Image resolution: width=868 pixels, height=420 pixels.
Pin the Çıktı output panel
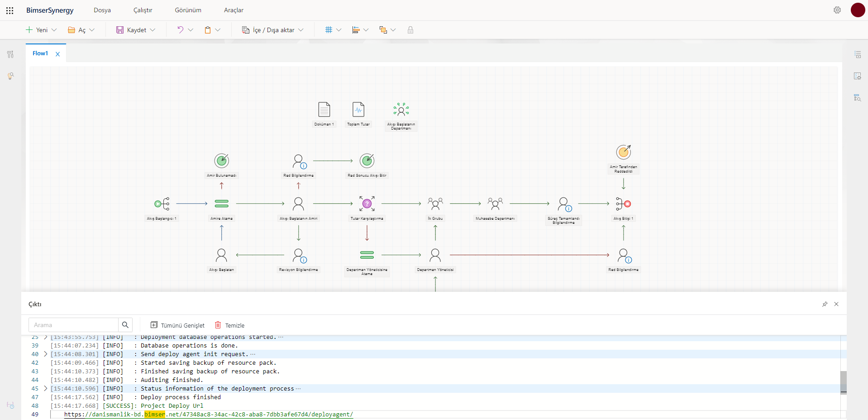[x=825, y=304]
